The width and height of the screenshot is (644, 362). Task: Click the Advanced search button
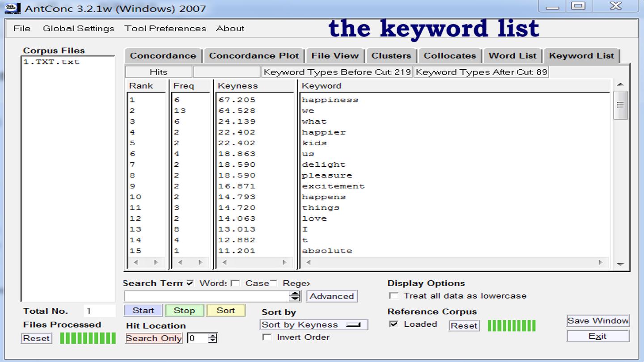[332, 296]
